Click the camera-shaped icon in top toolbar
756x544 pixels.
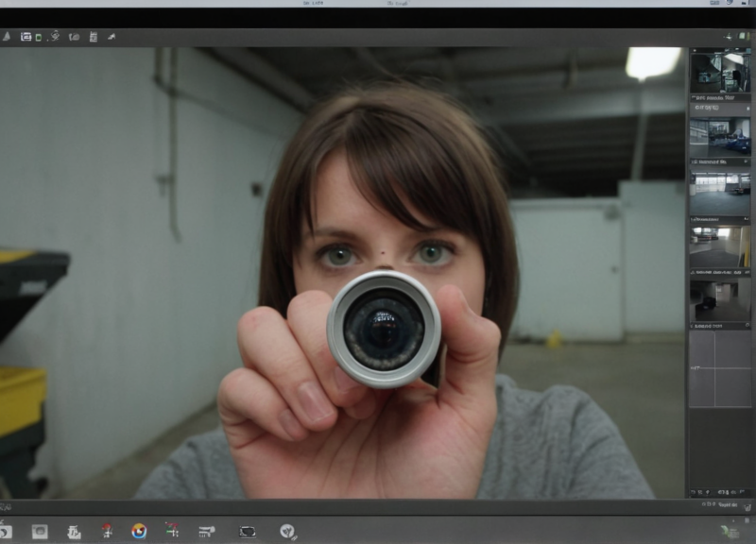pos(74,37)
